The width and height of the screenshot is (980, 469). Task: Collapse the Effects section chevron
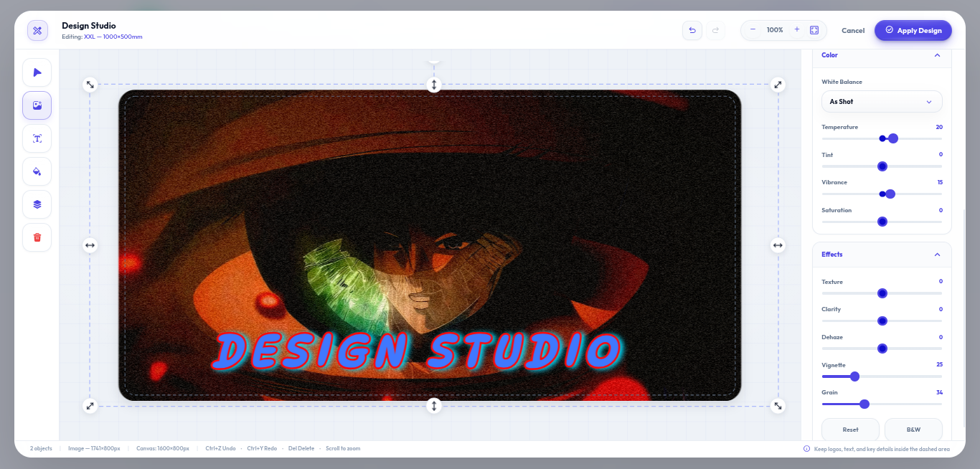click(x=937, y=255)
